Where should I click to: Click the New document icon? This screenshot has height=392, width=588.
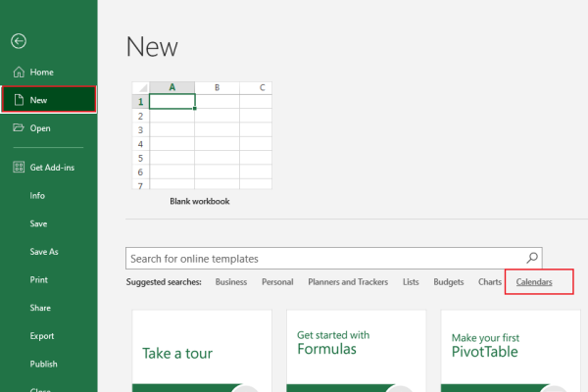pyautogui.click(x=18, y=100)
